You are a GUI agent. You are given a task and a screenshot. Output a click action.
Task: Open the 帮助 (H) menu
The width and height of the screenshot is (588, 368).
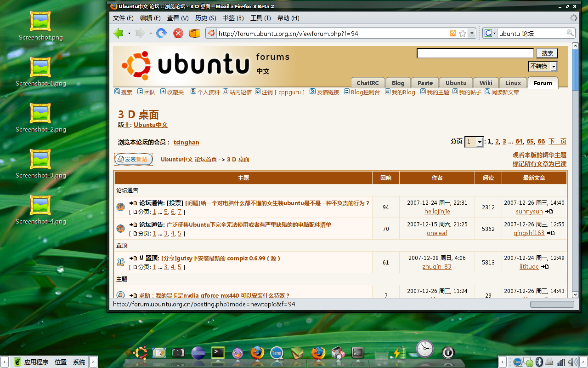coord(288,18)
